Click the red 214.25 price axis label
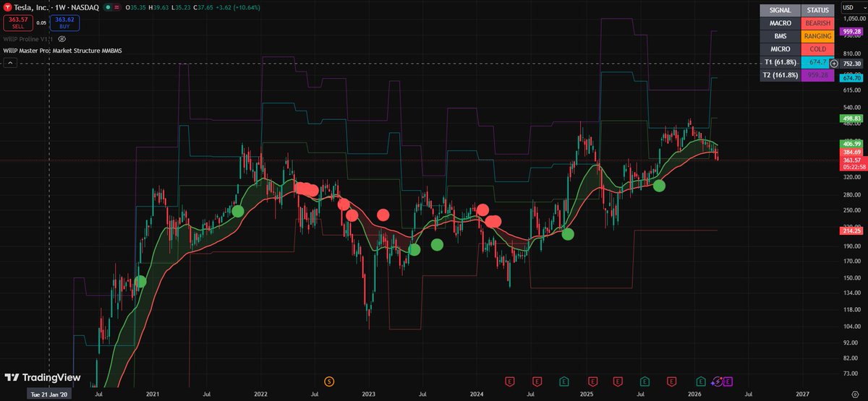 pos(851,230)
